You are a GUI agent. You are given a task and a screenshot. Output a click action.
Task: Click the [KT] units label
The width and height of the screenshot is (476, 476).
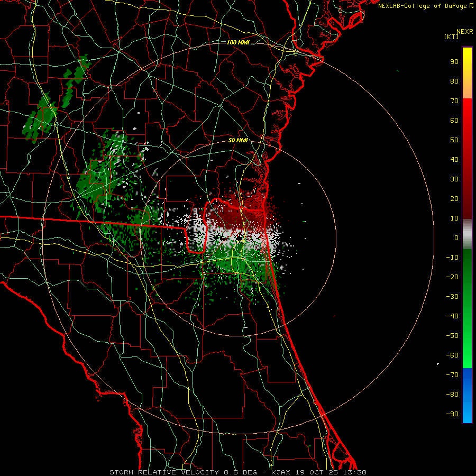coord(451,36)
